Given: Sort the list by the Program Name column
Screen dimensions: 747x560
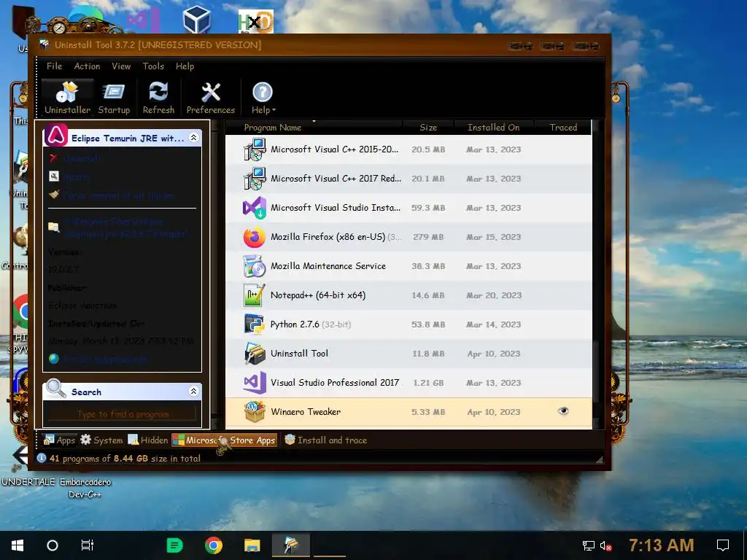Looking at the screenshot, I should pos(314,127).
